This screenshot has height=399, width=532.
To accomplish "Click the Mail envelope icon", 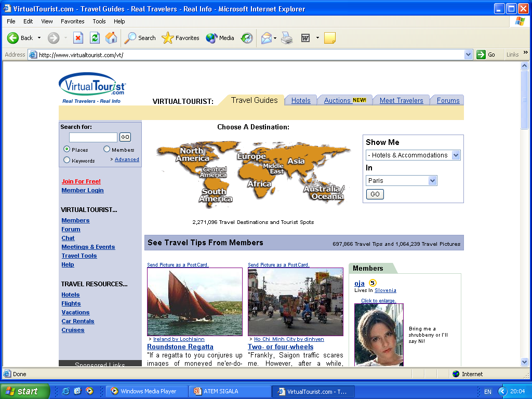I will coord(267,38).
